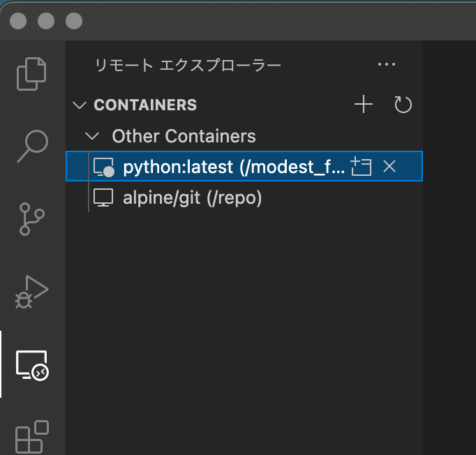
Task: Collapse the Other Containers group
Action: click(x=89, y=136)
